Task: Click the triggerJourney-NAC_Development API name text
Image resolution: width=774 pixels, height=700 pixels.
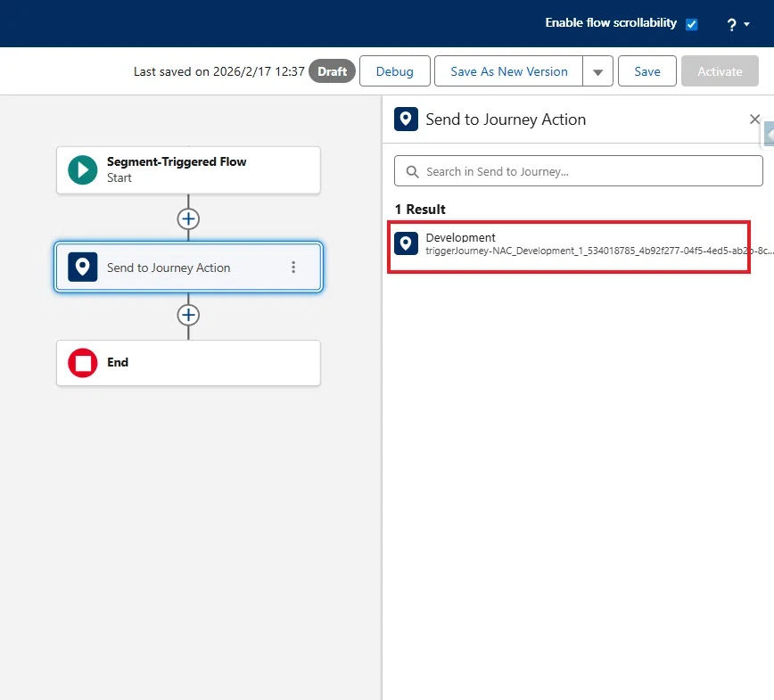Action: click(598, 251)
